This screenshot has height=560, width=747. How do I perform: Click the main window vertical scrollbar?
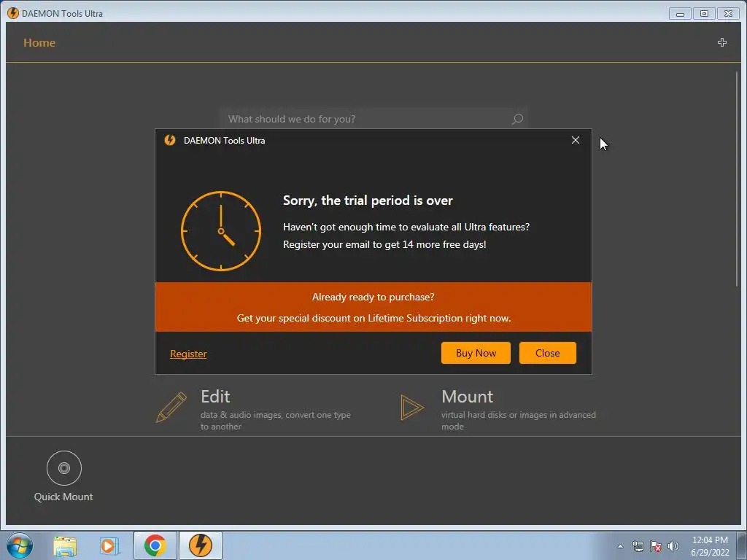click(737, 179)
